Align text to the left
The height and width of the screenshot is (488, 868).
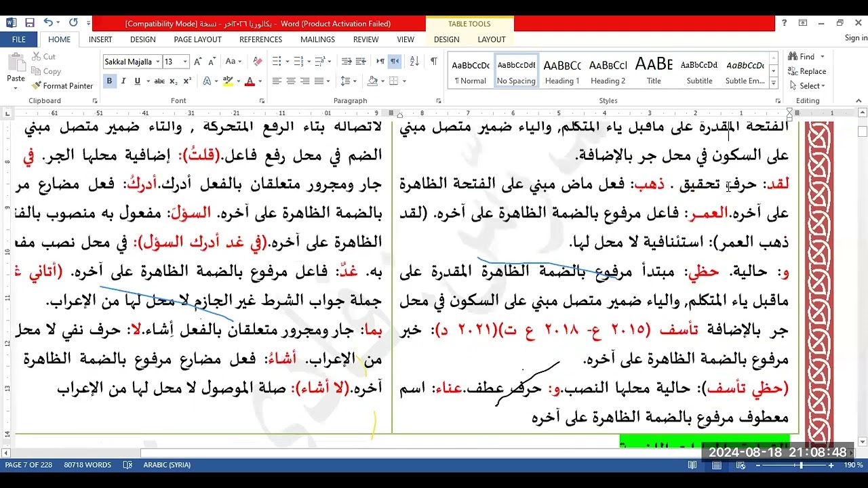[277, 81]
